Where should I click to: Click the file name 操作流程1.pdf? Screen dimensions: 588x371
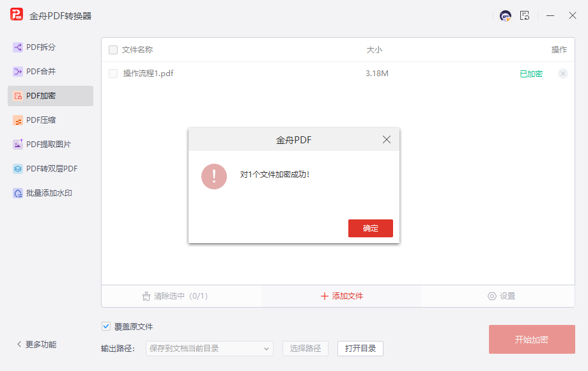(148, 74)
